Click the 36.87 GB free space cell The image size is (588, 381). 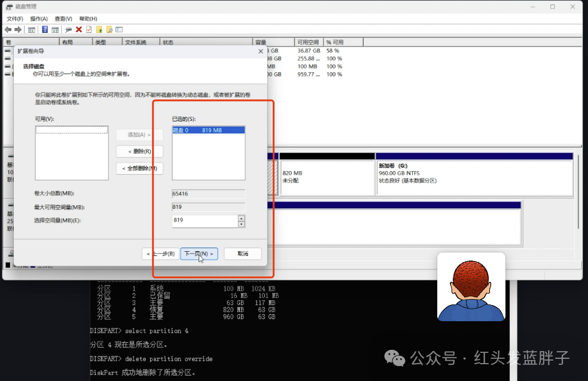pyautogui.click(x=309, y=51)
